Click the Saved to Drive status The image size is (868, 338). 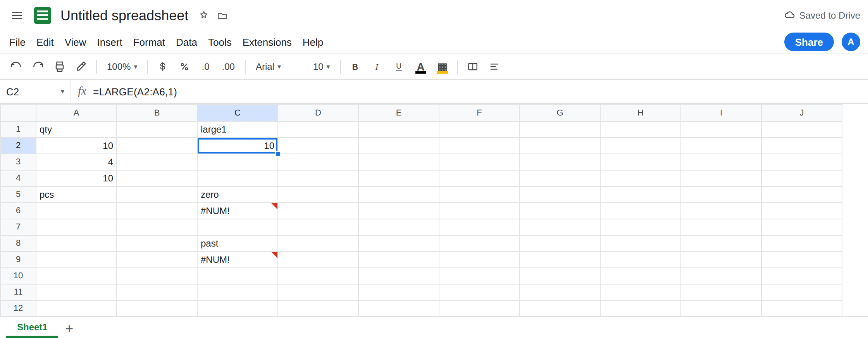pyautogui.click(x=822, y=16)
